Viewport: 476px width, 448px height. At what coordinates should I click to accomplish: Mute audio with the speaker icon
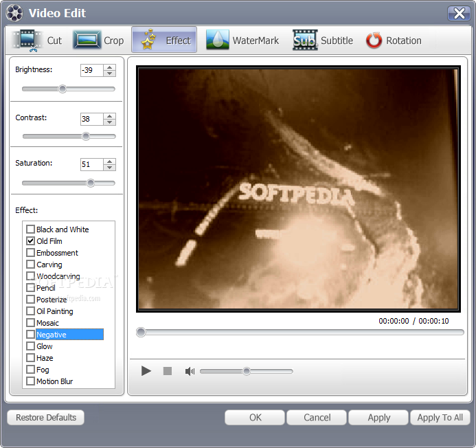[x=190, y=371]
